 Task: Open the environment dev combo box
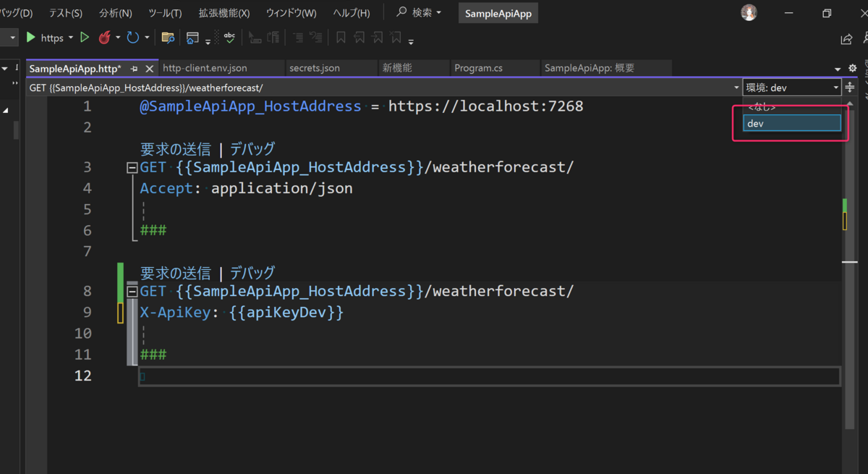pyautogui.click(x=792, y=88)
